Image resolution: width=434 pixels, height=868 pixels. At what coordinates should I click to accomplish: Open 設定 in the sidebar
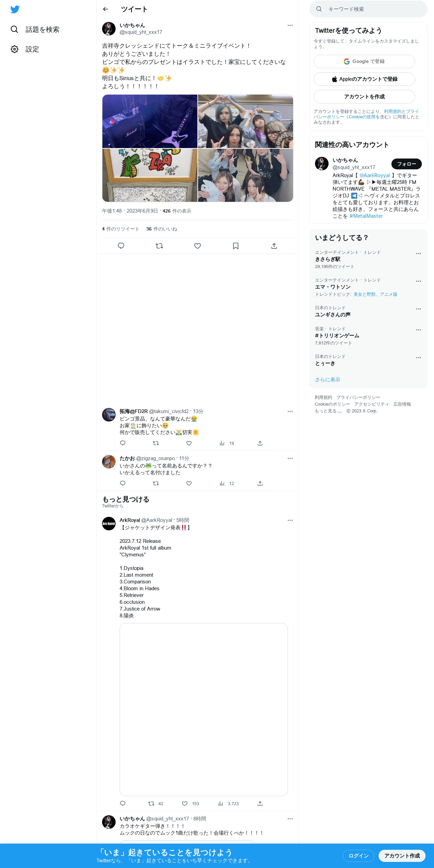[25, 49]
